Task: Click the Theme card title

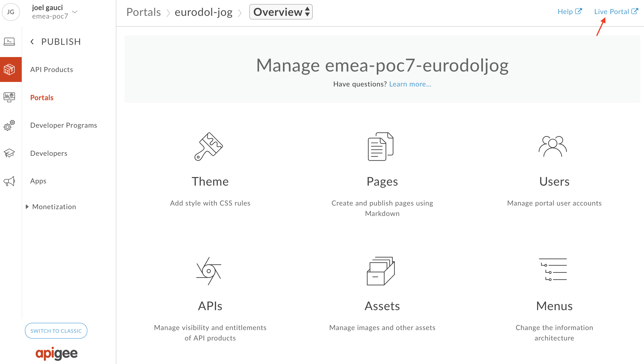Action: tap(210, 182)
